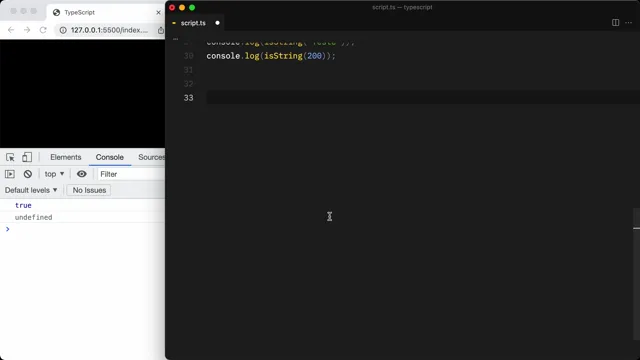640x360 pixels.
Task: Close the TypeScript browser tab
Action: click(158, 13)
